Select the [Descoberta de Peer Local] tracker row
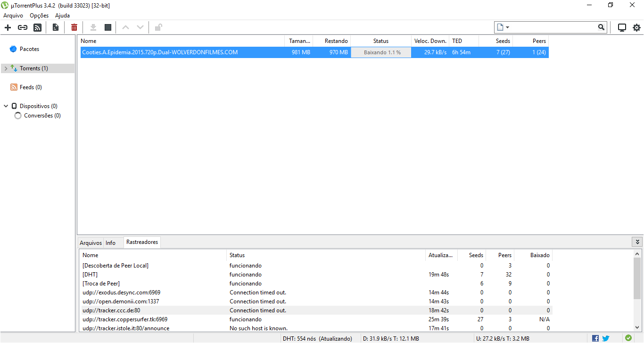This screenshot has width=644, height=343. [x=315, y=266]
